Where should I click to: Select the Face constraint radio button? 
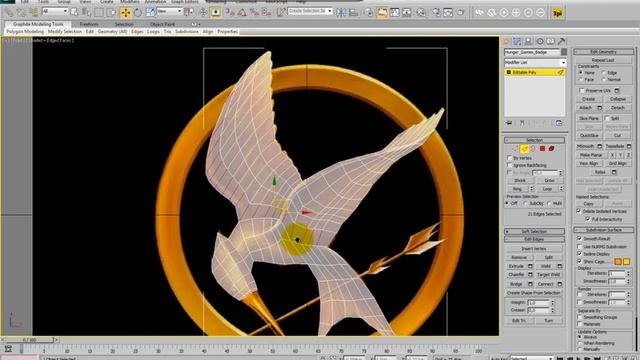580,80
